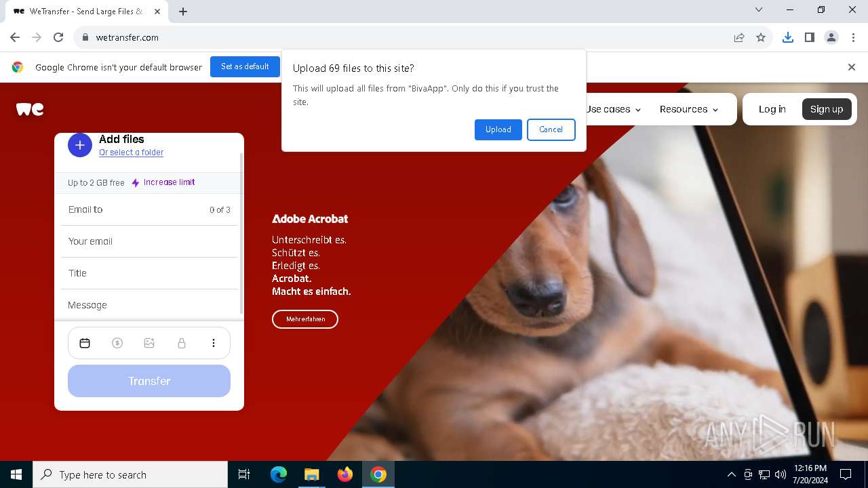Click the taskbar search box
Image resolution: width=868 pixels, height=488 pixels.
pyautogui.click(x=130, y=474)
